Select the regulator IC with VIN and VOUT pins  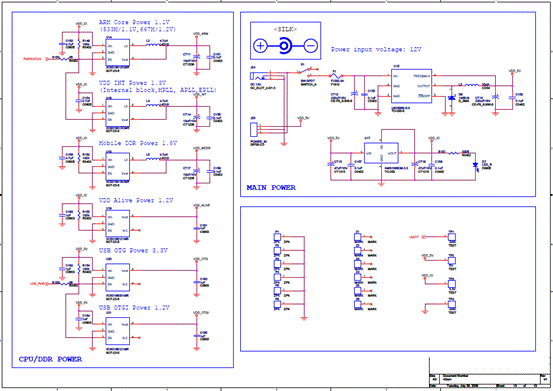[381, 153]
